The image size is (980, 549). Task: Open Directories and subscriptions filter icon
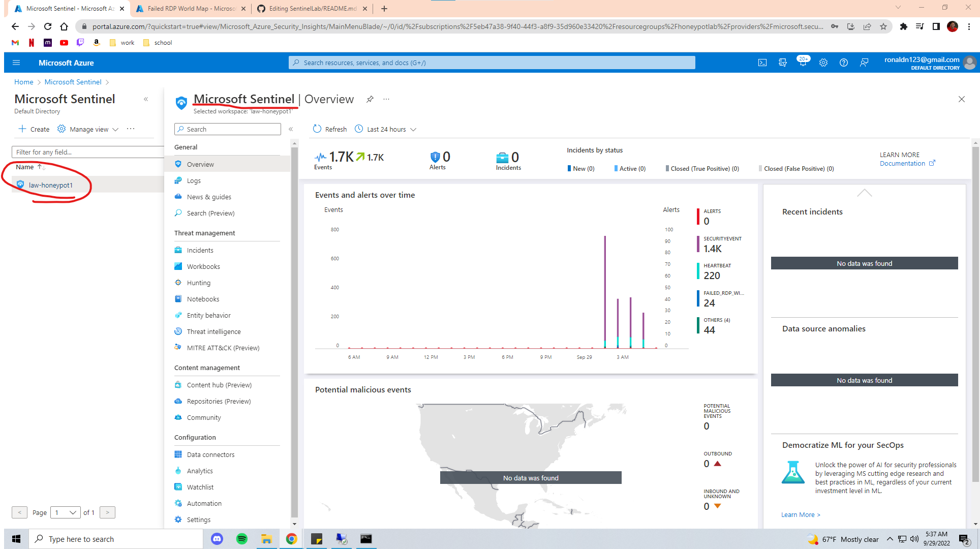pos(783,63)
